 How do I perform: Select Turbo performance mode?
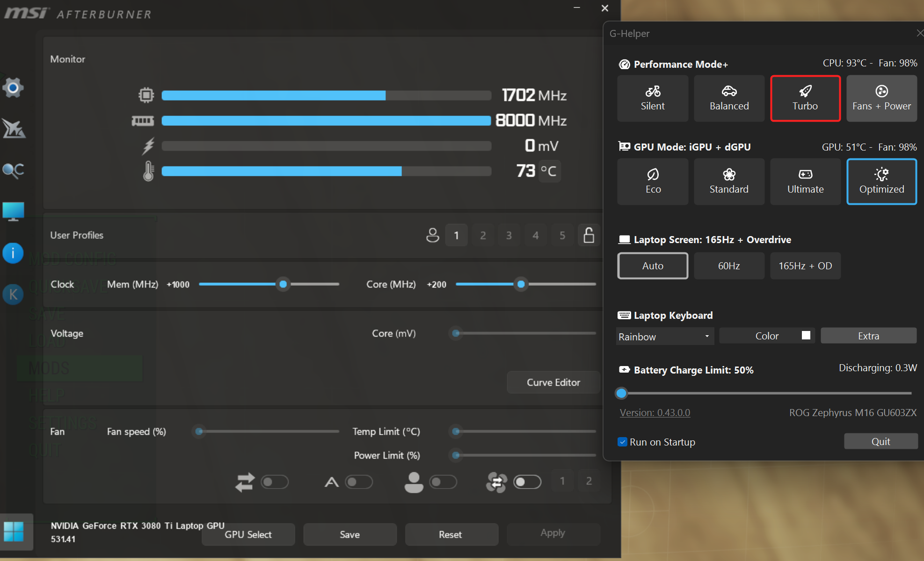coord(805,98)
